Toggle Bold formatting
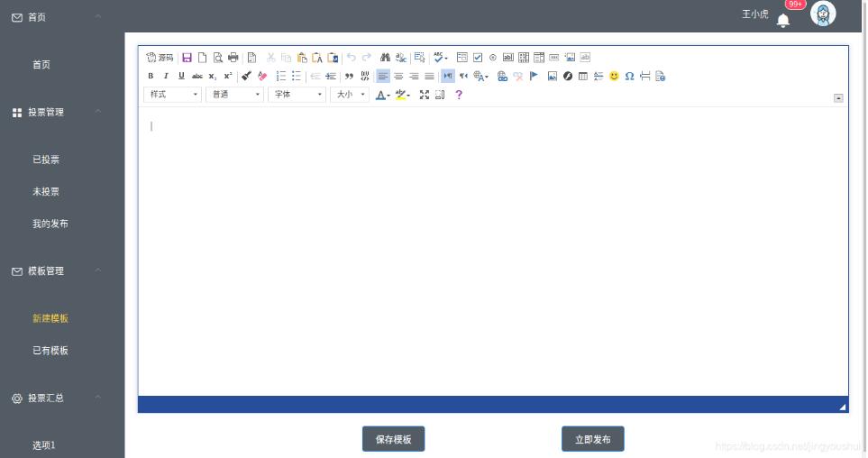 [x=151, y=77]
